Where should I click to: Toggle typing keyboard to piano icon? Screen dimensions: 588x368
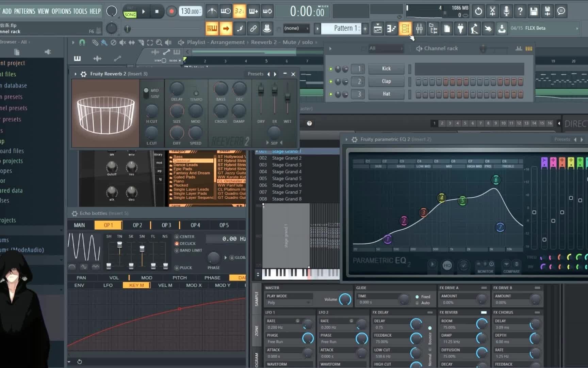coord(212,29)
